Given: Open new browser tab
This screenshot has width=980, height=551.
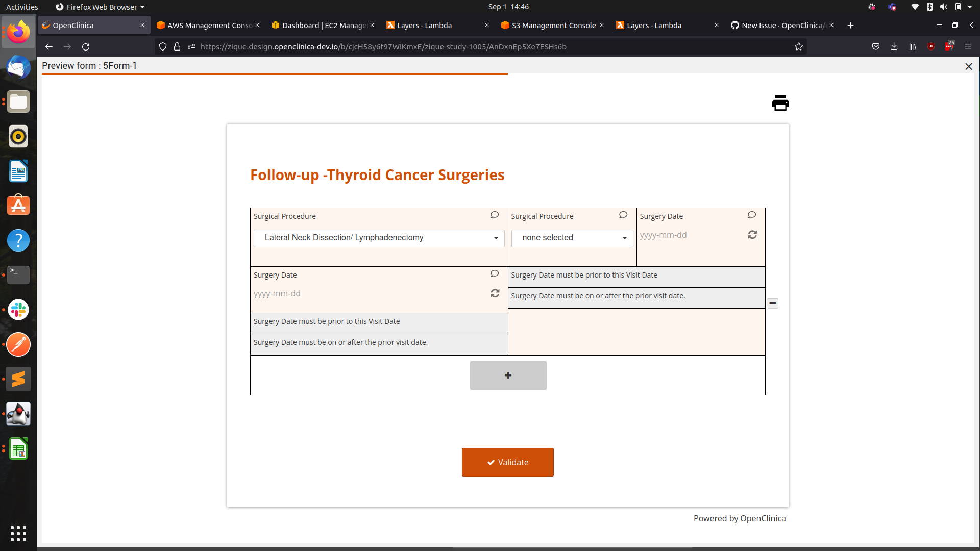Looking at the screenshot, I should tap(850, 26).
